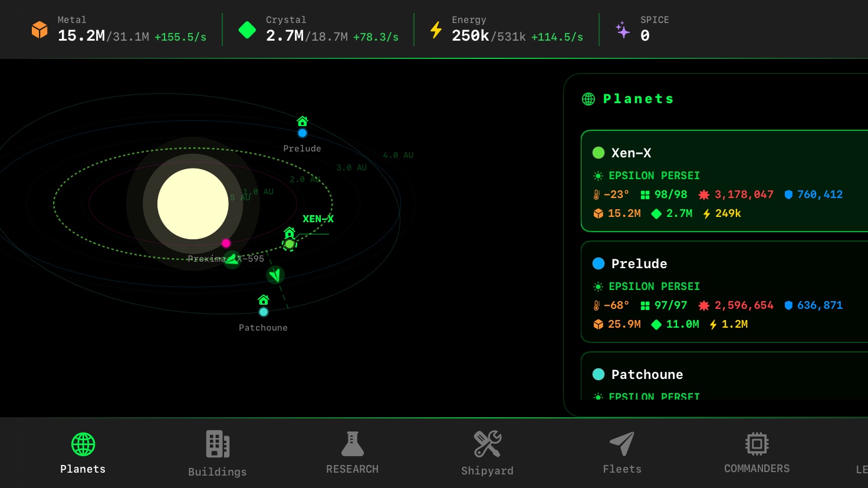Click the crystal diamond icon in the Xen-X card
The image size is (868, 488).
656,213
